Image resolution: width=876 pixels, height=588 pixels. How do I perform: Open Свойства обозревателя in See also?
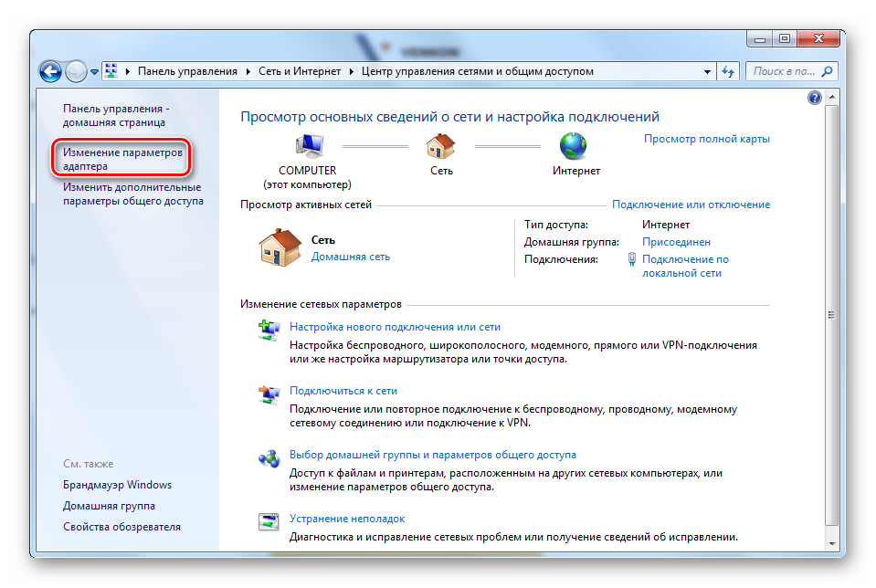(x=121, y=527)
